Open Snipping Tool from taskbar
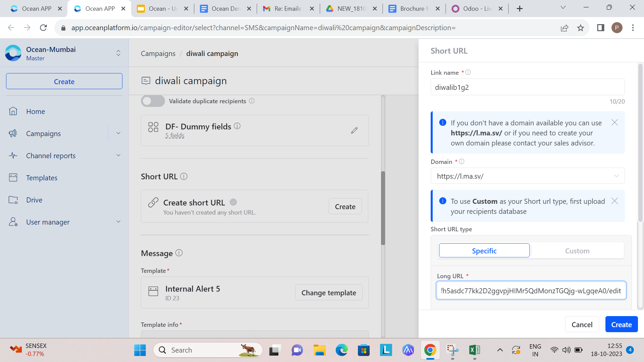This screenshot has width=644, height=362. click(452, 350)
